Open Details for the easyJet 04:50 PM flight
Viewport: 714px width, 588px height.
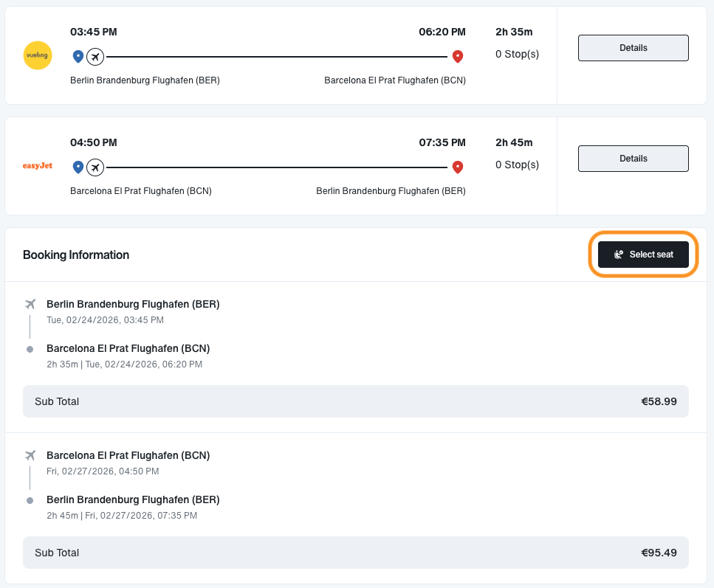[634, 159]
